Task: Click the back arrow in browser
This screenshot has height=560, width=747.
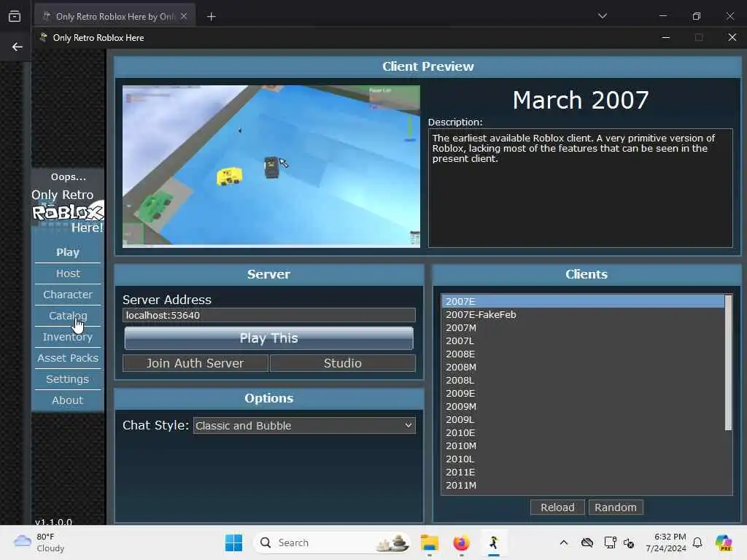Action: coord(18,47)
